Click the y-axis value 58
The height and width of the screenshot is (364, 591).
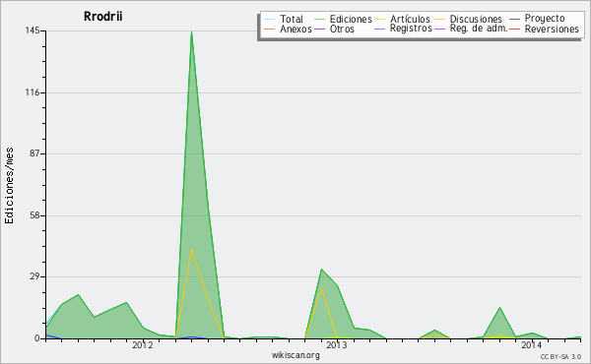point(35,215)
